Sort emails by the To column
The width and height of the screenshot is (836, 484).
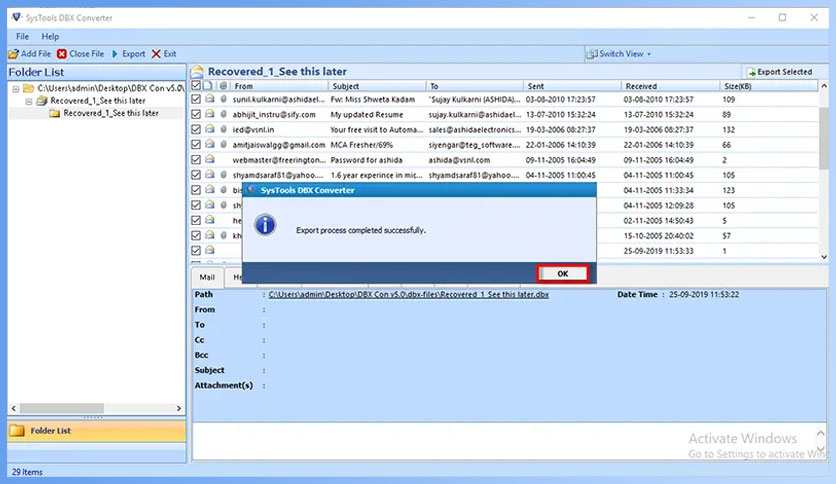tap(475, 86)
